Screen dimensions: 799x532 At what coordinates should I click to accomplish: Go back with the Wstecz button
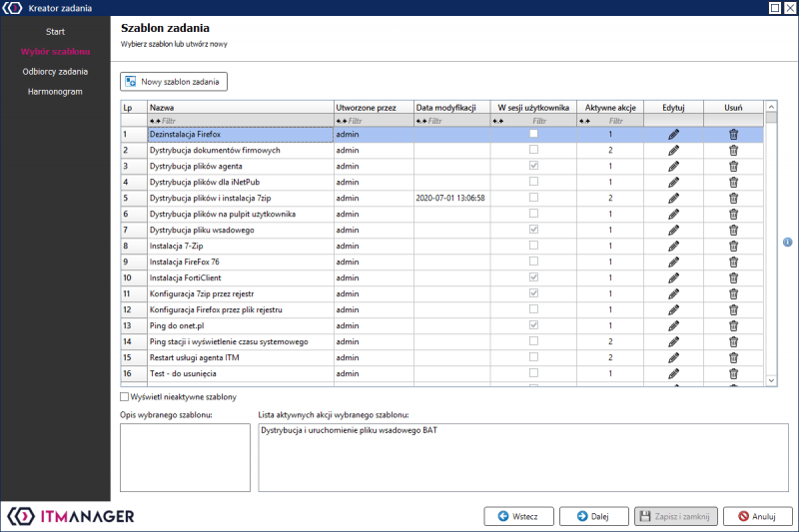518,516
